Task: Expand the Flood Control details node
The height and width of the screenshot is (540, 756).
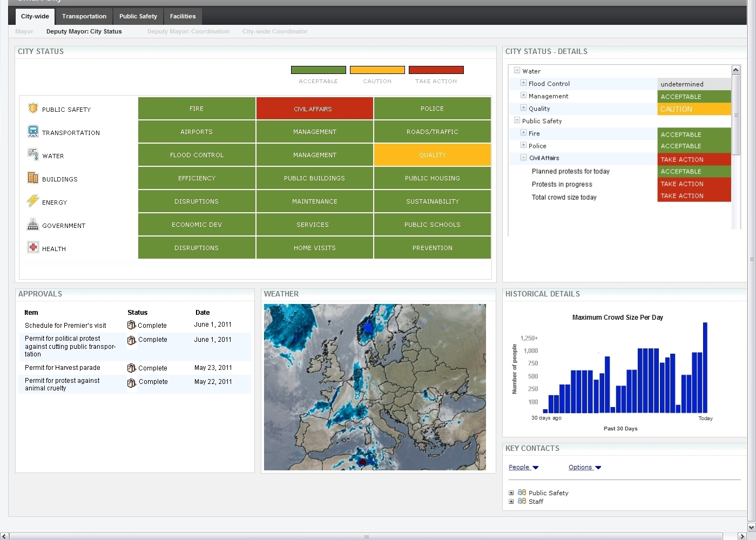Action: coord(523,83)
